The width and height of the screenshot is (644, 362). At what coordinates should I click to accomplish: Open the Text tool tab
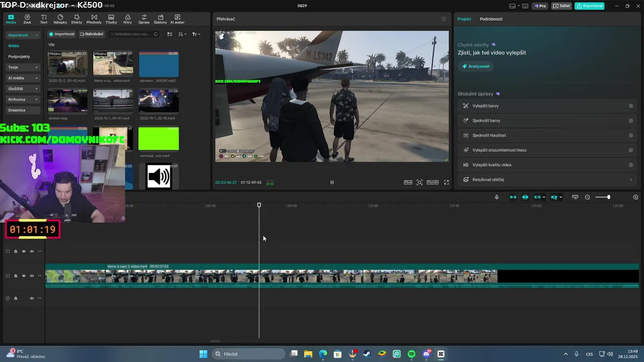pyautogui.click(x=44, y=19)
